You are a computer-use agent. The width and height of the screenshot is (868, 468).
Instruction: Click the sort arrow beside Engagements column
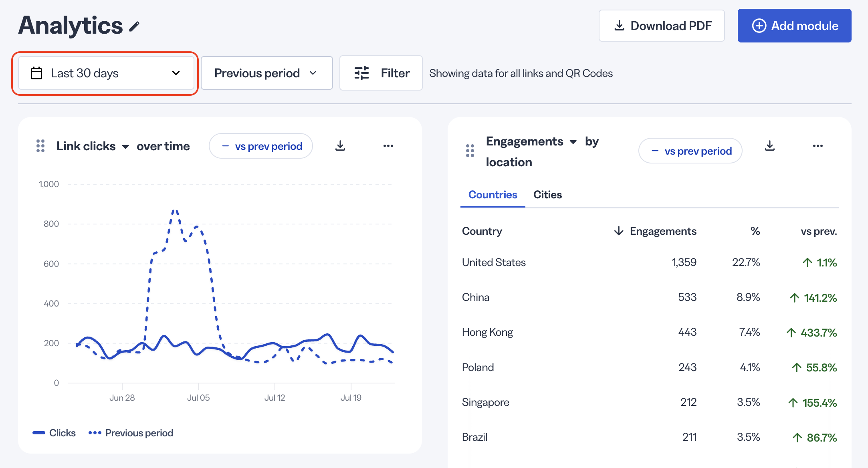click(619, 231)
